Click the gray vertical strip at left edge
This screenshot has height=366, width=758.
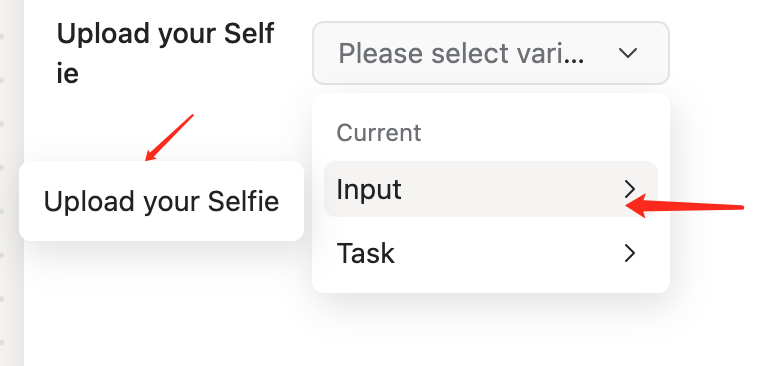pyautogui.click(x=12, y=183)
